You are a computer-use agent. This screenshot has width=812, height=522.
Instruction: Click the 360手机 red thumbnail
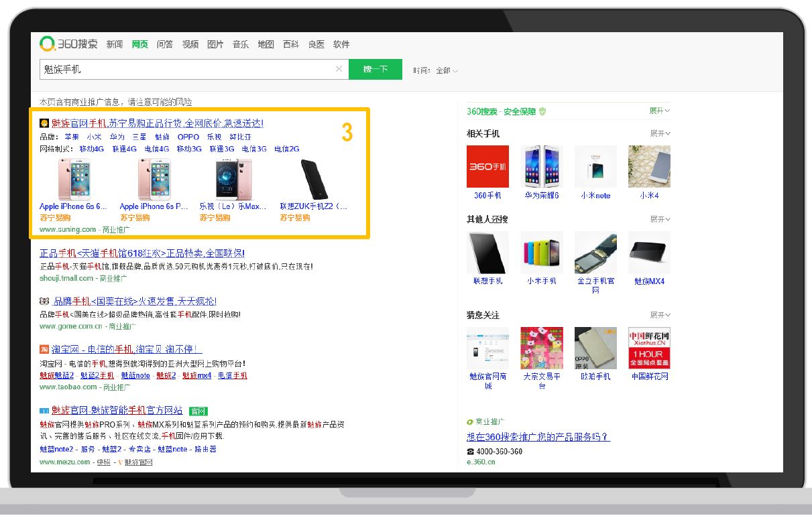tap(487, 166)
